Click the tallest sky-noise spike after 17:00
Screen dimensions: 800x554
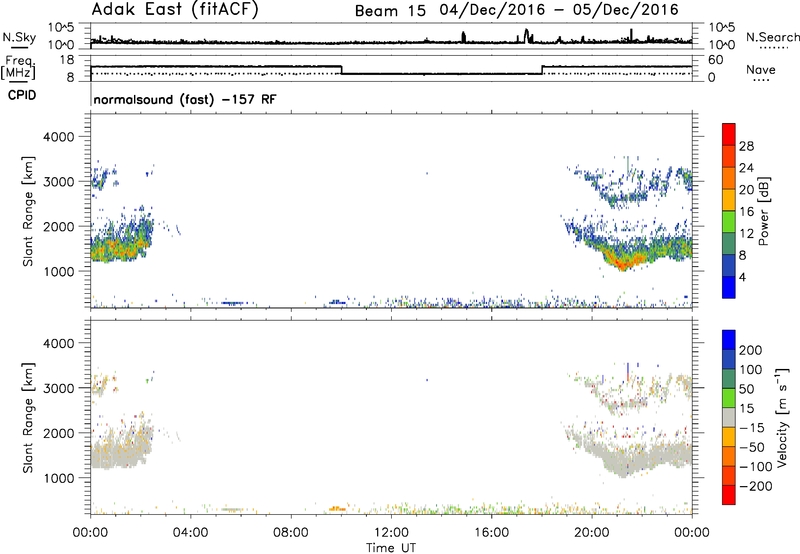(x=527, y=36)
